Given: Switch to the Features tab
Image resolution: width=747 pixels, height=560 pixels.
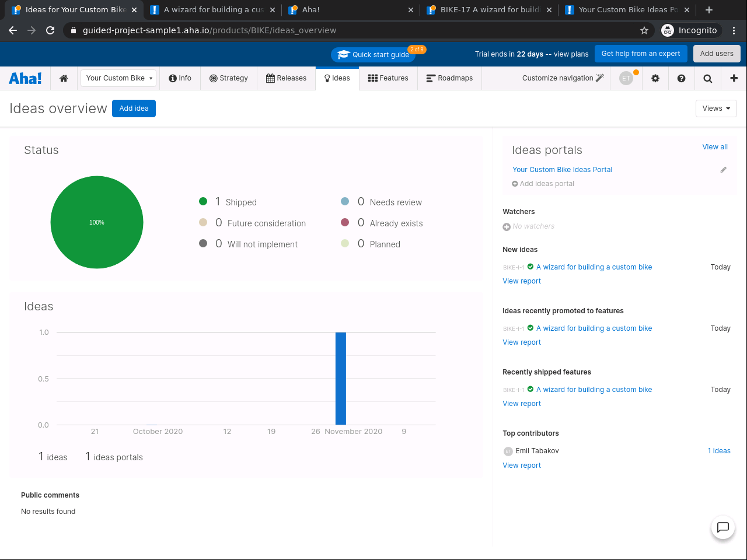Looking at the screenshot, I should [388, 78].
